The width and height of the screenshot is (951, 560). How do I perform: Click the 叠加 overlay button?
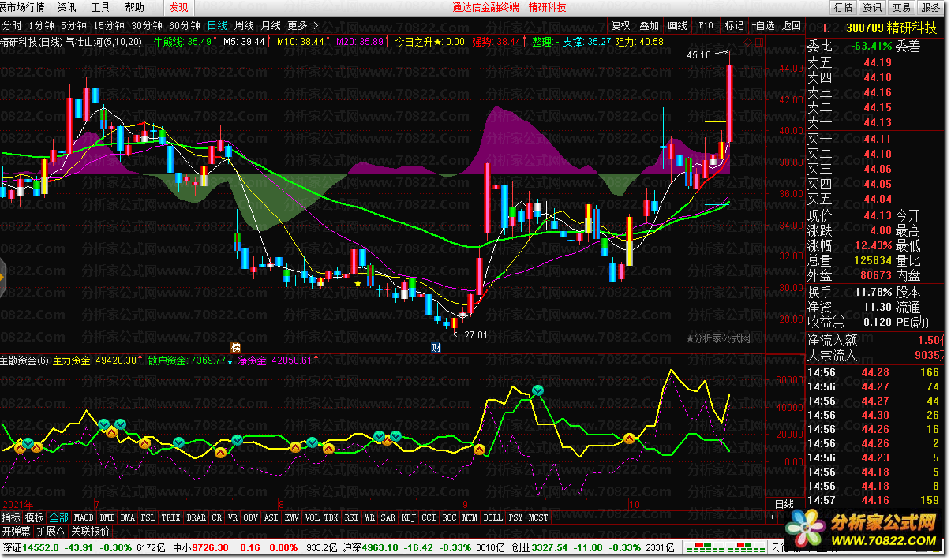pos(649,25)
